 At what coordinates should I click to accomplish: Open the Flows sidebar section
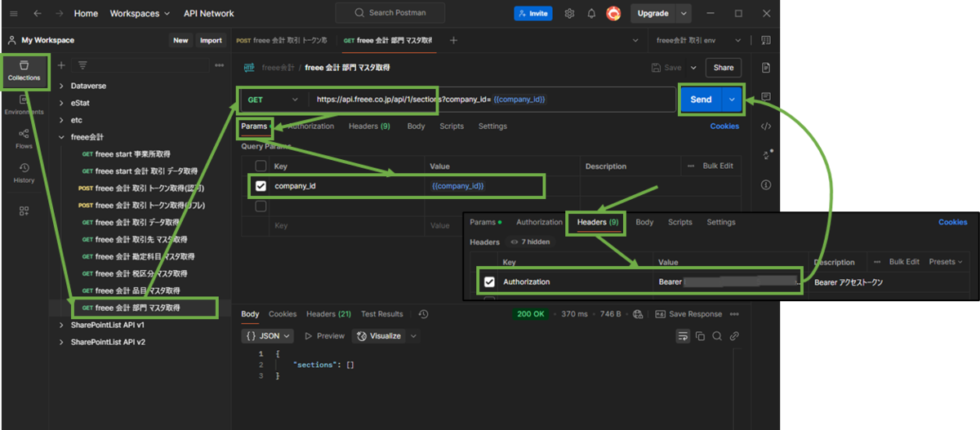[x=24, y=138]
